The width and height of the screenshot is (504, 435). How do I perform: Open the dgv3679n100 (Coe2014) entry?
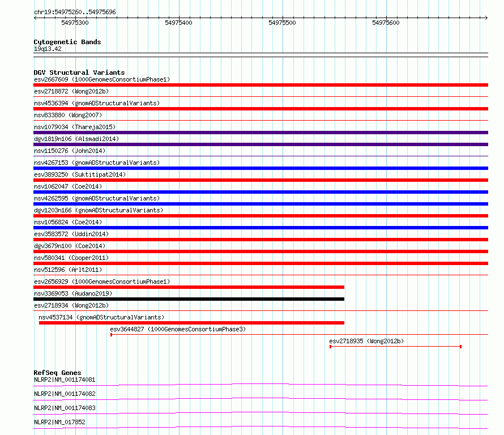pyautogui.click(x=70, y=246)
